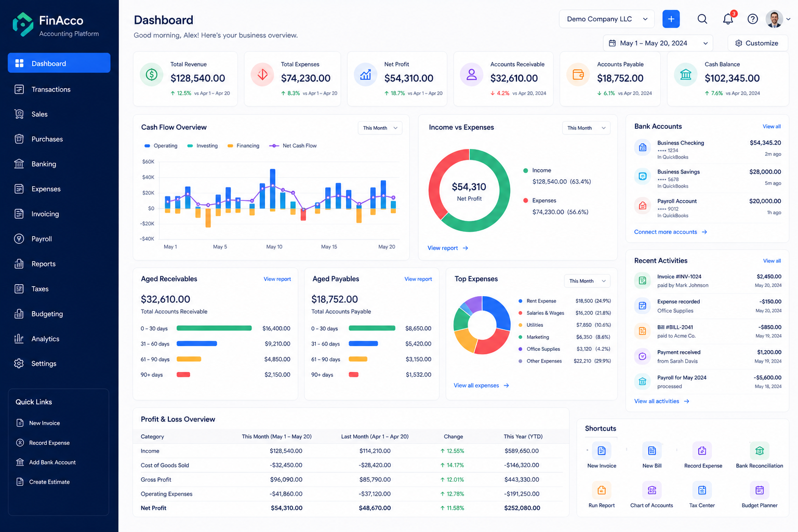This screenshot has height=532, width=798.
Task: Toggle Expenses in donut chart legend
Action: [x=540, y=201]
